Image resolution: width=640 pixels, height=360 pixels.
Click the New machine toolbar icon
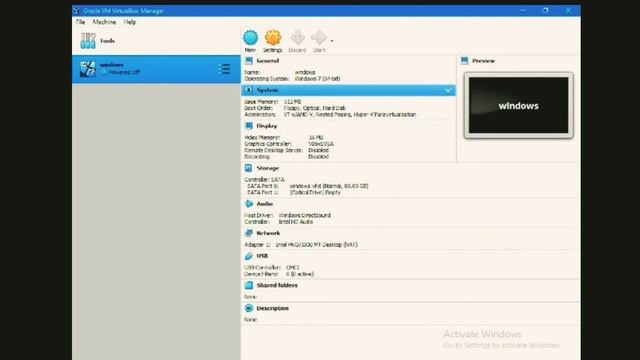coord(250,38)
